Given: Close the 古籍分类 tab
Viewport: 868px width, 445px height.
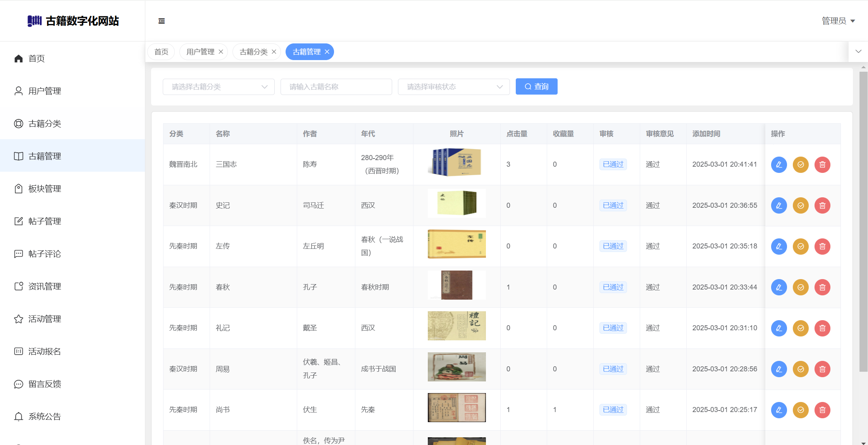Looking at the screenshot, I should pos(274,52).
